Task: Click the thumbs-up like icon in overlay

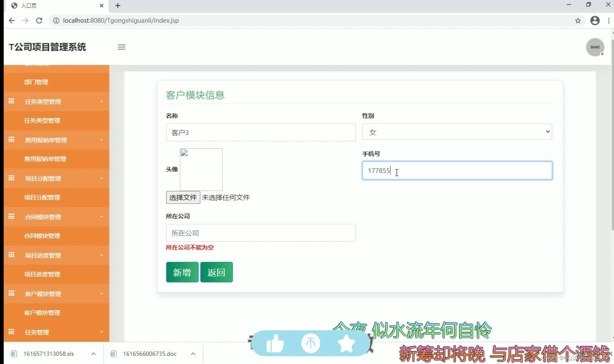Action: click(x=275, y=343)
